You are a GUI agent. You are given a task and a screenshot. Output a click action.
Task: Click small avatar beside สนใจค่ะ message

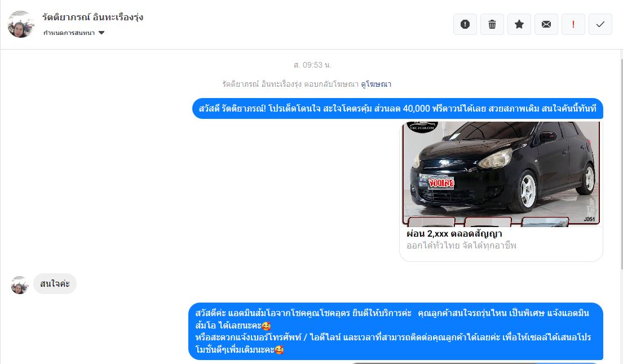pyautogui.click(x=20, y=285)
